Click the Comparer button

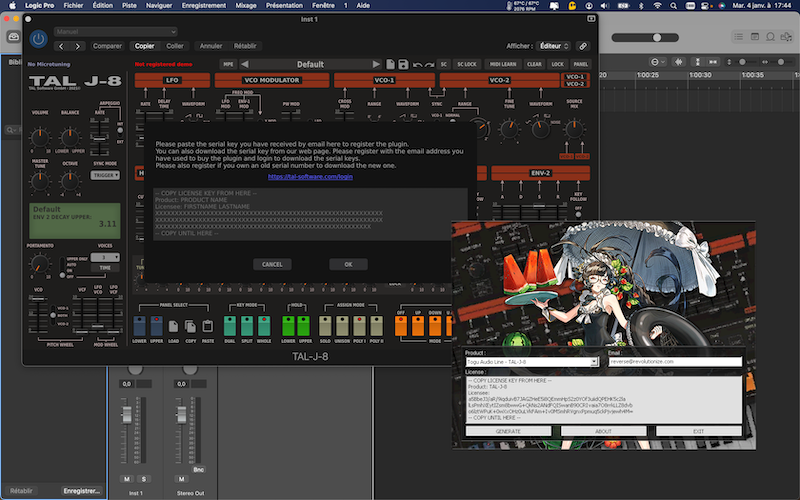[x=107, y=46]
